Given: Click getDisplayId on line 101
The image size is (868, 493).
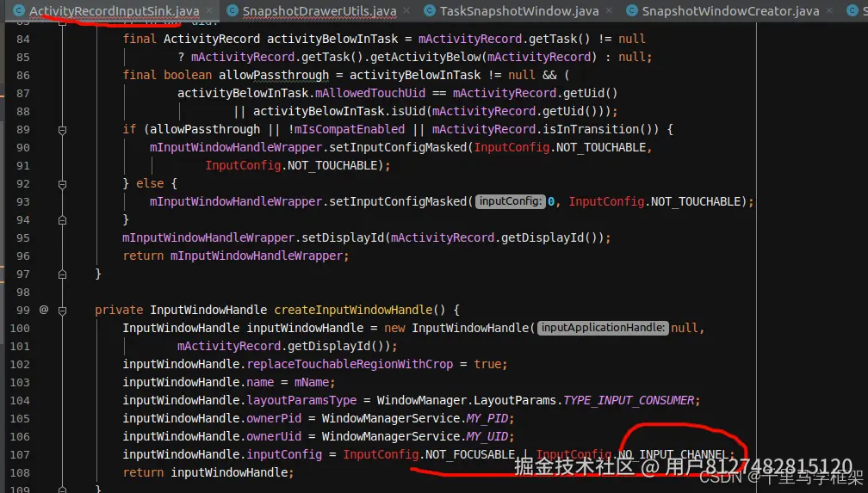Looking at the screenshot, I should pos(328,346).
